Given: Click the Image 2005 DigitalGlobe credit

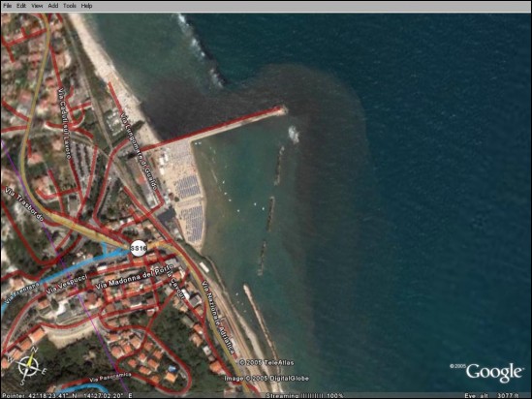Looking at the screenshot, I should [266, 379].
